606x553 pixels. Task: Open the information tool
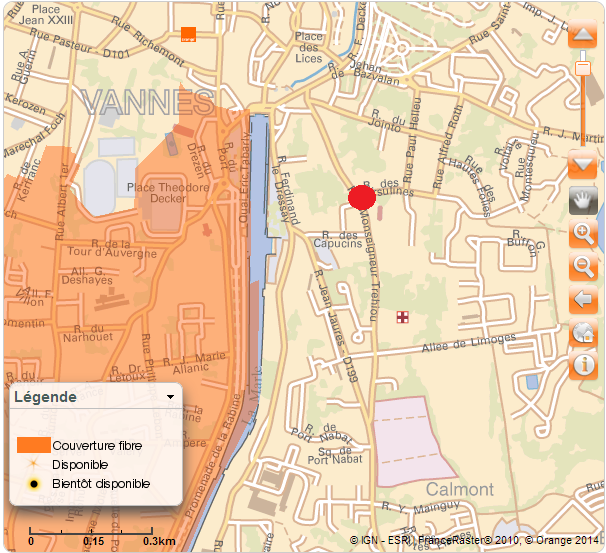582,364
